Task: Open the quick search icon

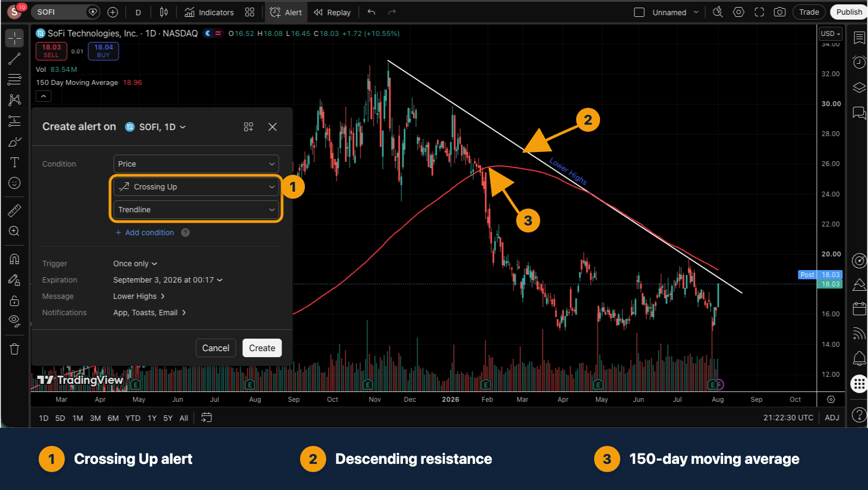Action: point(718,12)
